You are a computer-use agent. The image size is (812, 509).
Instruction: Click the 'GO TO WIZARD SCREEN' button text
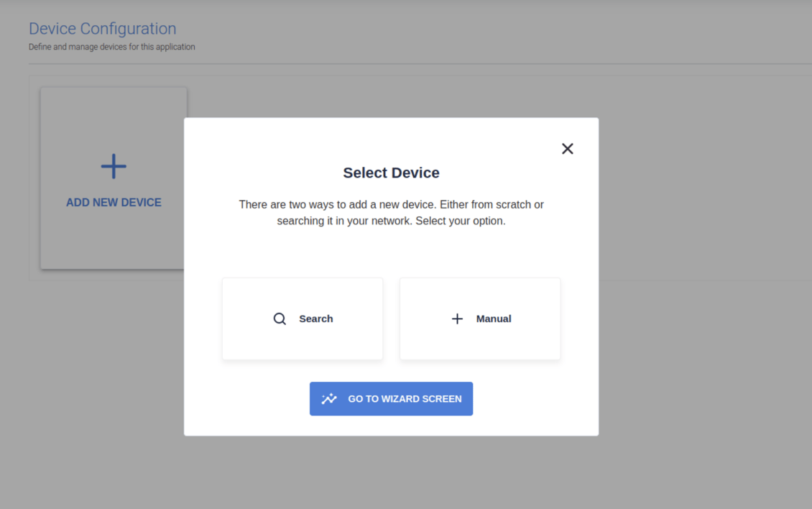[405, 399]
